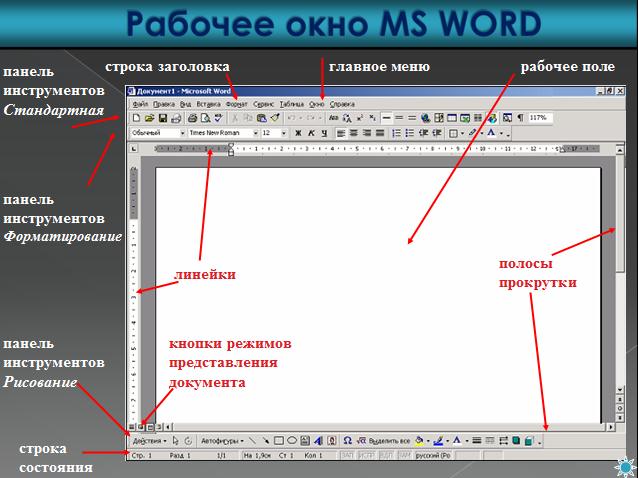This screenshot has height=478, width=638.
Task: Click the decrease indent icon
Action: coord(424,133)
